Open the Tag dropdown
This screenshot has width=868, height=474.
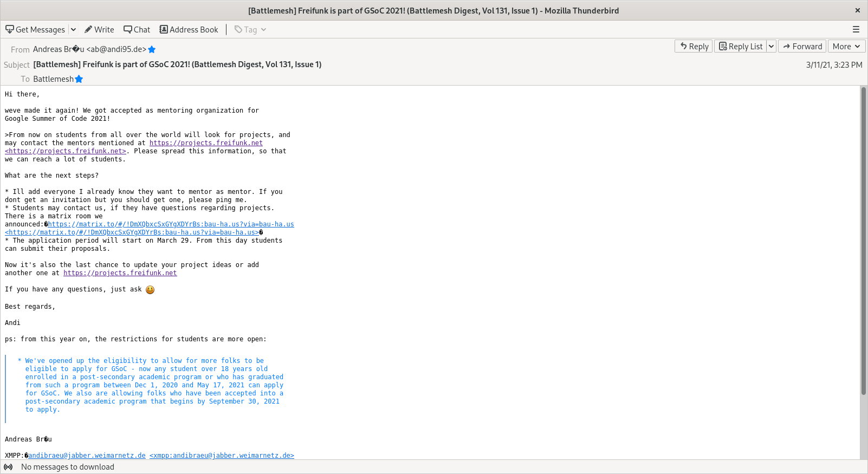[x=250, y=30]
